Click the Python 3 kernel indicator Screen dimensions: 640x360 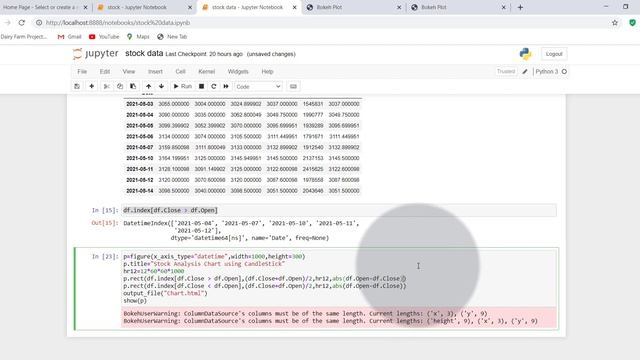[x=547, y=71]
